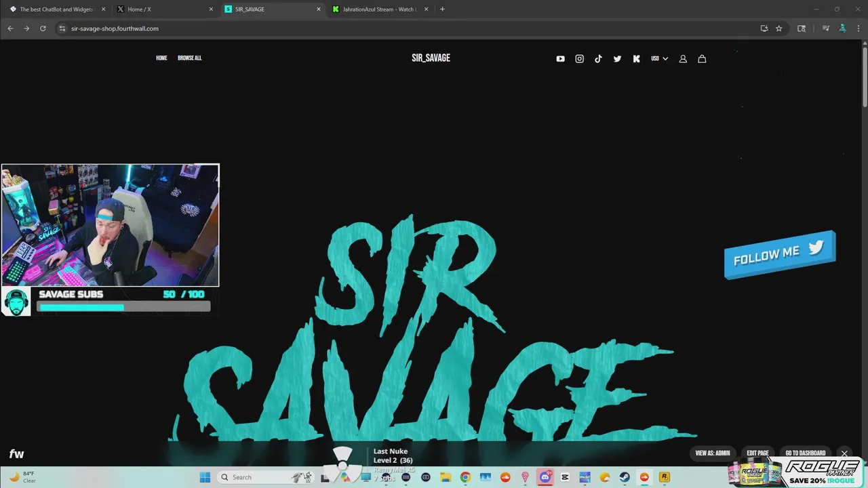This screenshot has width=868, height=488.
Task: Close the Home / X tab
Action: [x=211, y=9]
